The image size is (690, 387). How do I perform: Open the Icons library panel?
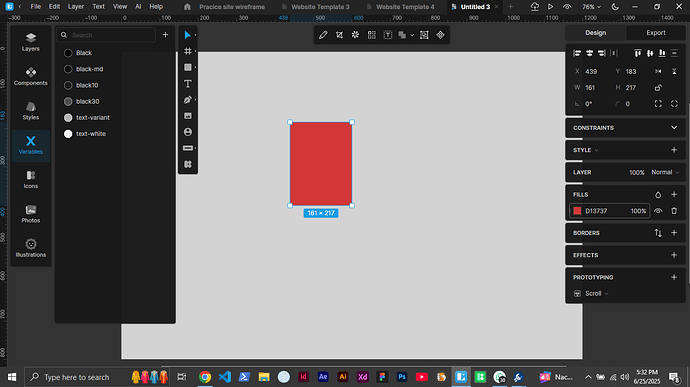click(30, 180)
